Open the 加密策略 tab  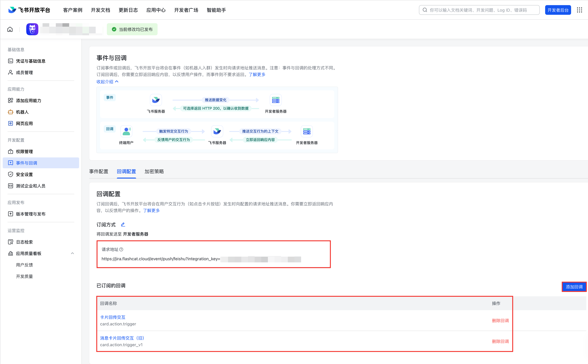click(154, 171)
